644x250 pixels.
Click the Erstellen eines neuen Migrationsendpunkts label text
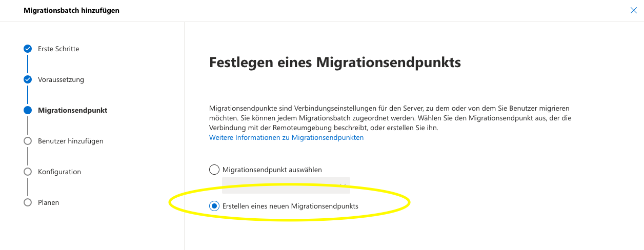pos(290,206)
